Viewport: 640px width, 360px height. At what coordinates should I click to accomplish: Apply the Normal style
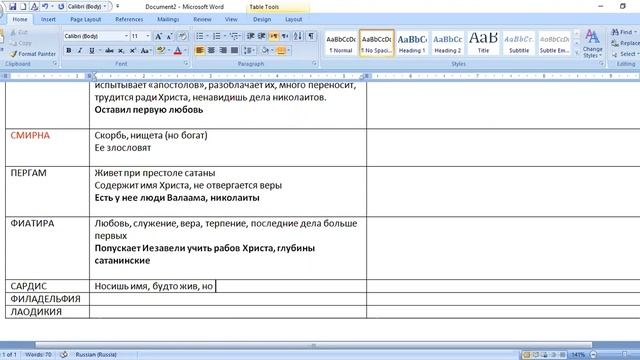pyautogui.click(x=341, y=43)
